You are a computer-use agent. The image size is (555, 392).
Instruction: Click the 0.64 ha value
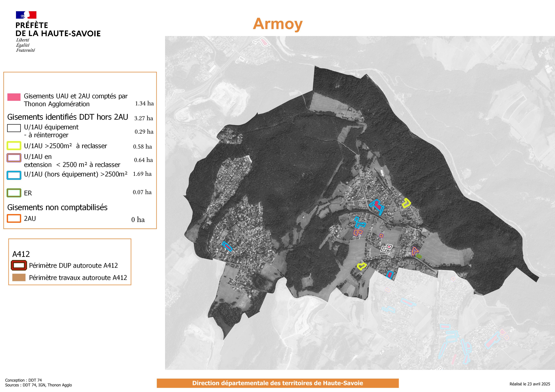144,160
